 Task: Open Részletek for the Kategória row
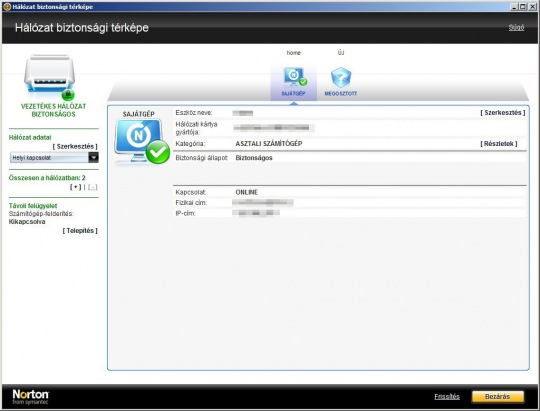pos(499,144)
